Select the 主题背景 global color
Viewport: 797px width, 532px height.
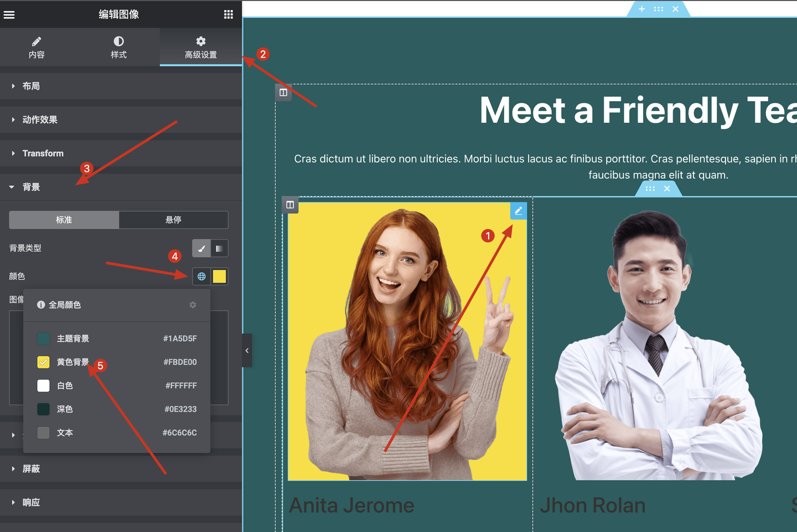[117, 338]
